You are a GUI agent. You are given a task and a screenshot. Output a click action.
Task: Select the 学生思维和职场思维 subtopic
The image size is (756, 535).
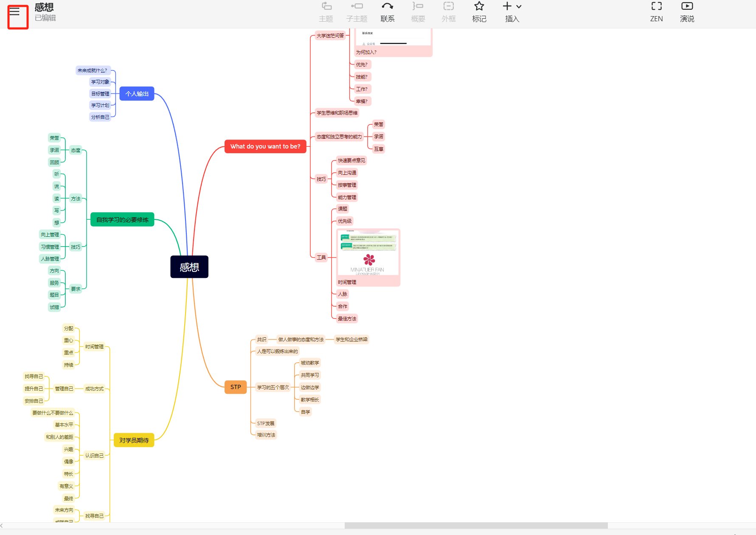[337, 113]
